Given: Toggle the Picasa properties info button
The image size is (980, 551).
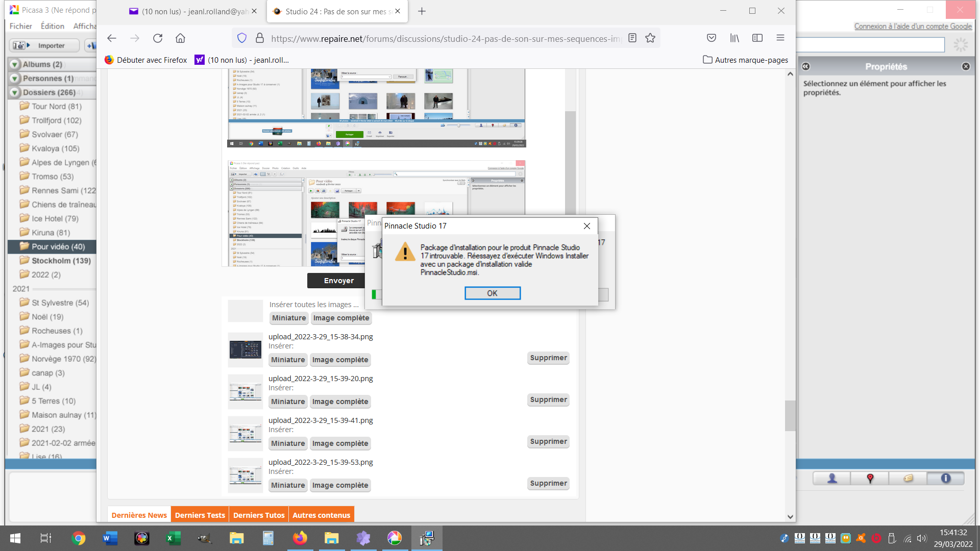Looking at the screenshot, I should pos(945,478).
